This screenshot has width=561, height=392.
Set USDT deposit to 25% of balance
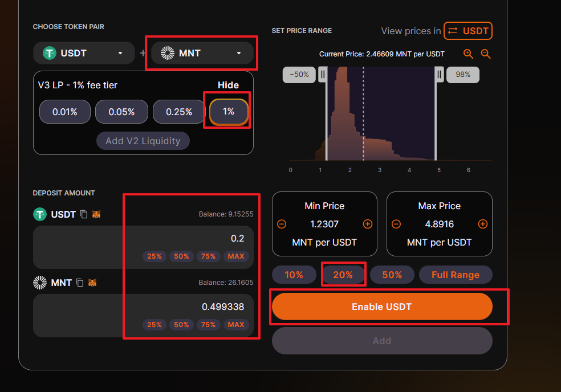(x=154, y=256)
